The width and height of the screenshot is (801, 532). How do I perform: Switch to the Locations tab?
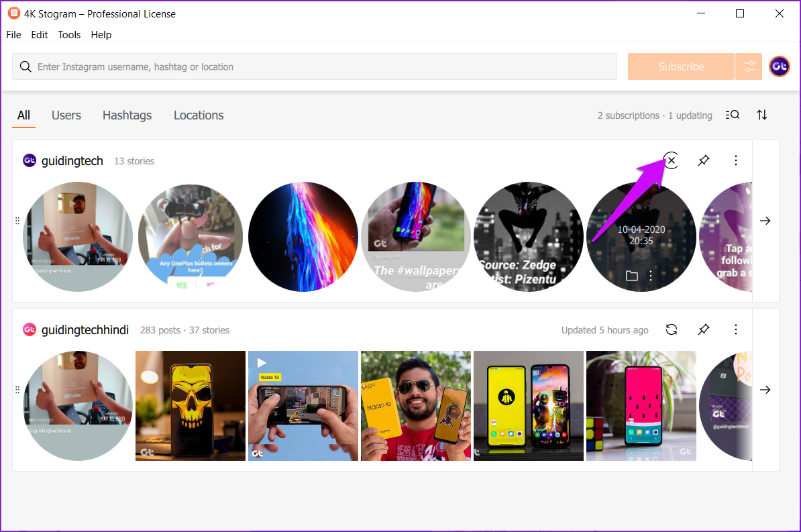point(199,115)
